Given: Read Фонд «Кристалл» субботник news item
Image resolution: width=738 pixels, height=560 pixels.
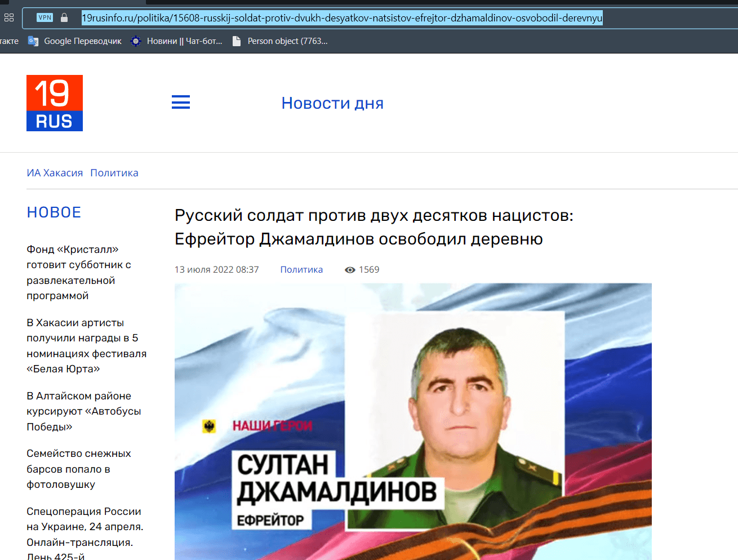Looking at the screenshot, I should (79, 273).
